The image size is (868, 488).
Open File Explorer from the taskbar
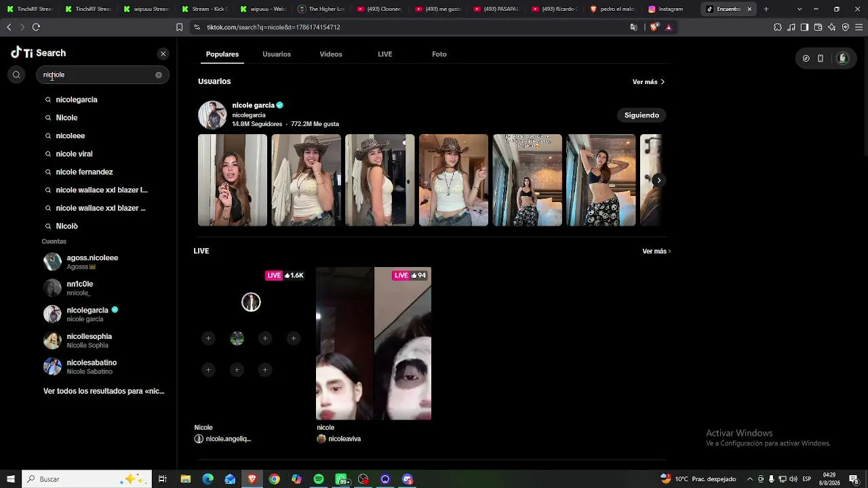[x=186, y=479]
